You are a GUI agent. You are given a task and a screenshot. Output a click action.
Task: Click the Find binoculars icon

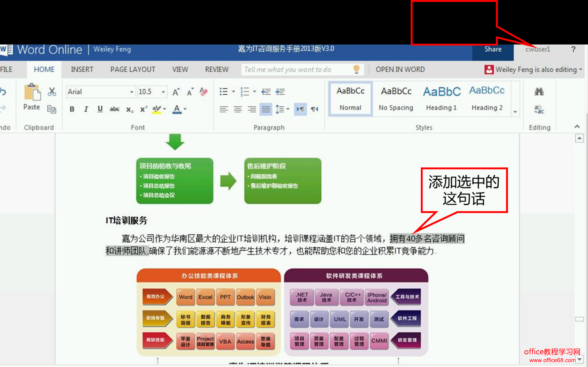pos(539,92)
